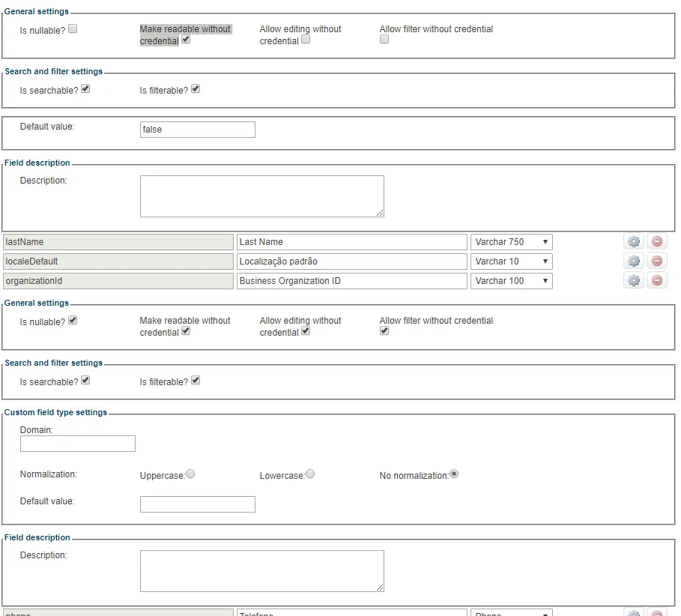The height and width of the screenshot is (616, 681).
Task: Tick unchecked "Allow filter without credential" checkbox
Action: 384,40
